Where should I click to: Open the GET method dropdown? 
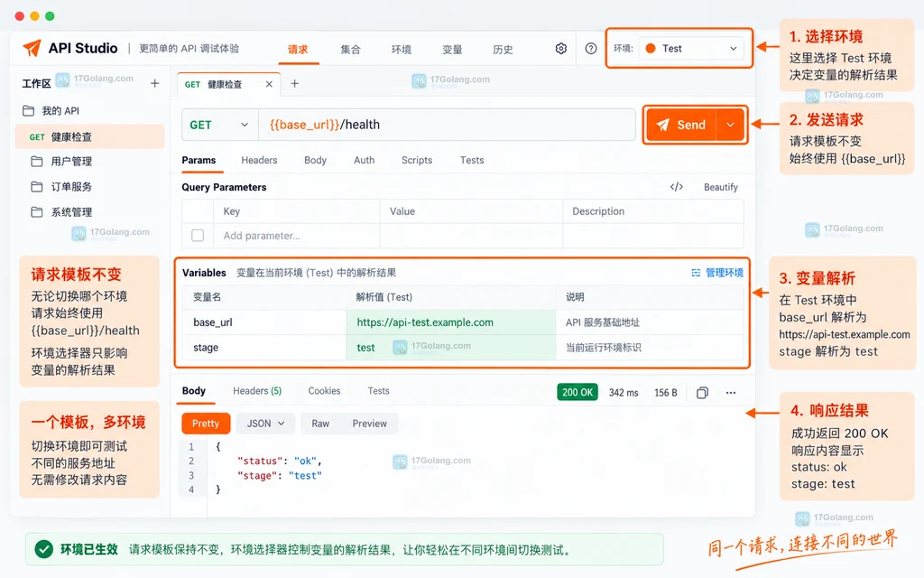click(219, 125)
